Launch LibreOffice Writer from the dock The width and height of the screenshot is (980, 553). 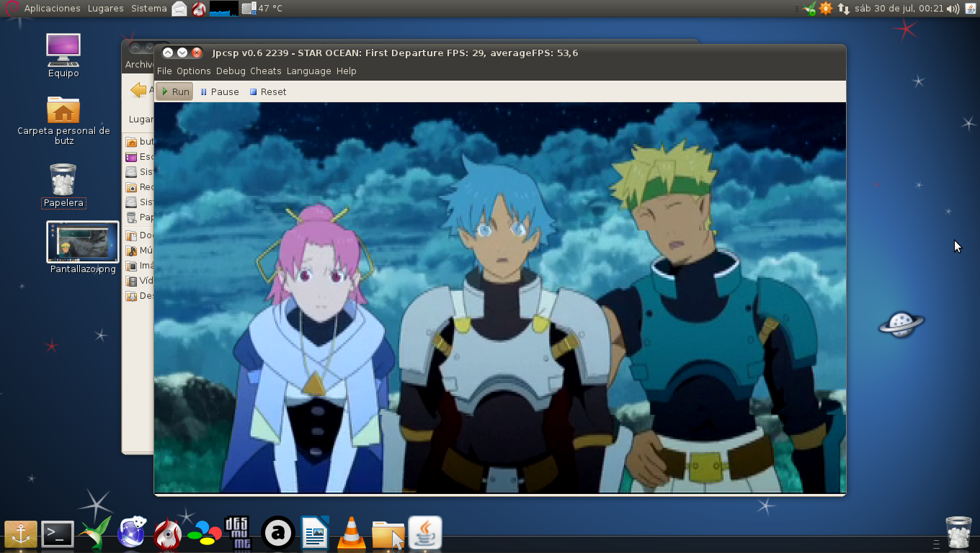pos(315,534)
